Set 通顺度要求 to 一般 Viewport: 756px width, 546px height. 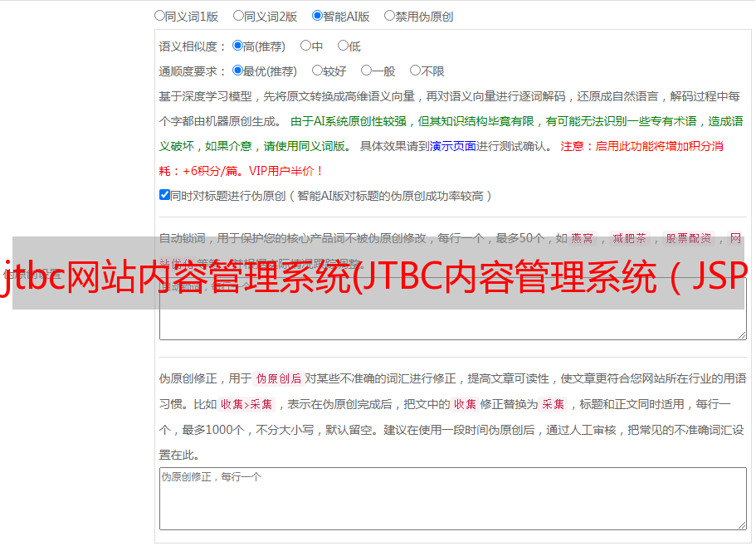[367, 71]
